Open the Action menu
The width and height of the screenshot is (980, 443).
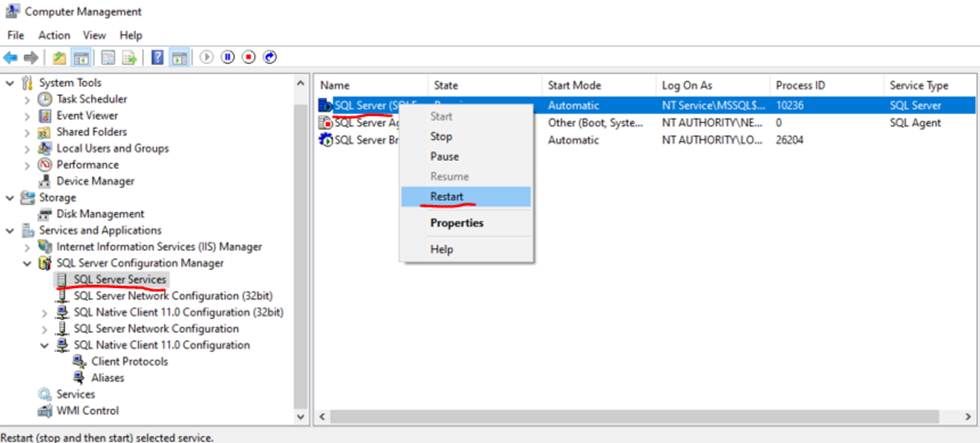pos(54,35)
